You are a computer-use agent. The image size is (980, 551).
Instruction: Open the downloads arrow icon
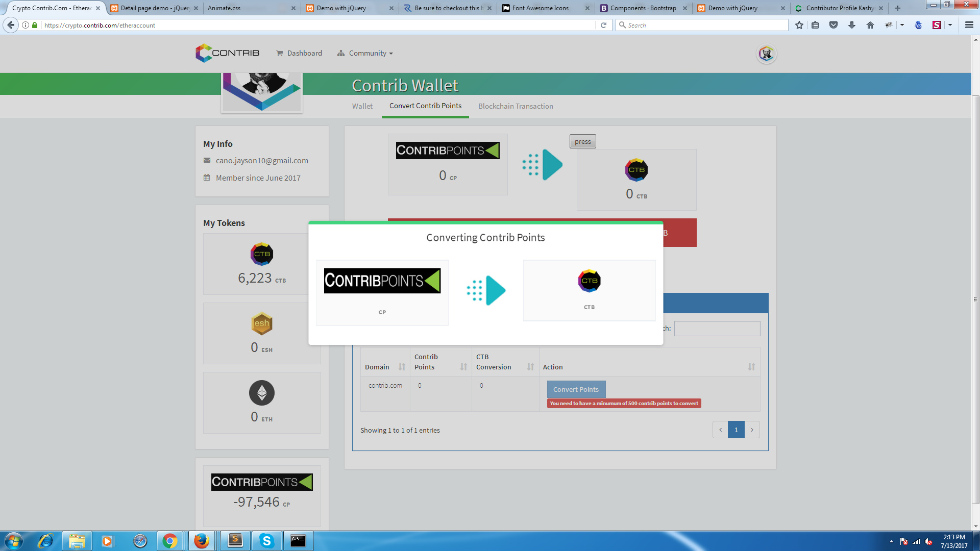tap(852, 25)
